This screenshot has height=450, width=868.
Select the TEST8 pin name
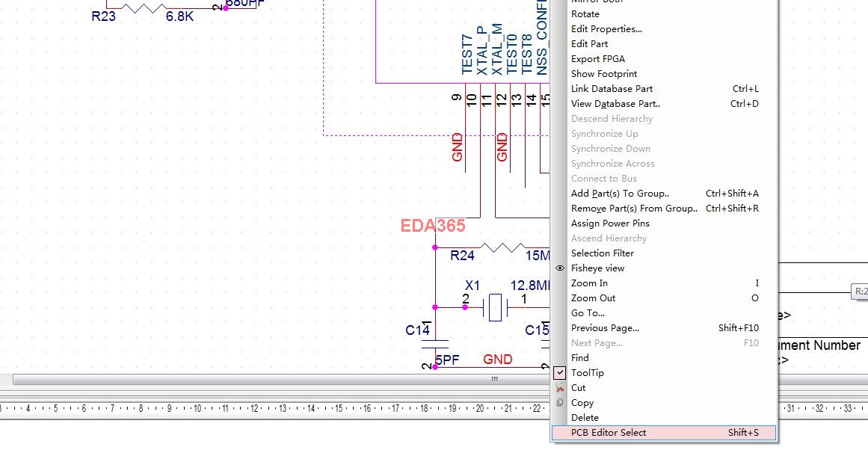527,55
